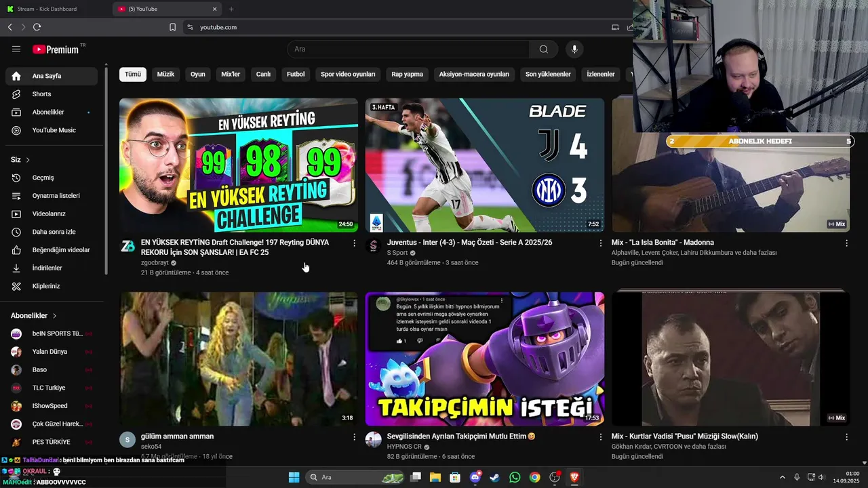Open WhatsApp from the taskbar
868x488 pixels.
(x=515, y=477)
